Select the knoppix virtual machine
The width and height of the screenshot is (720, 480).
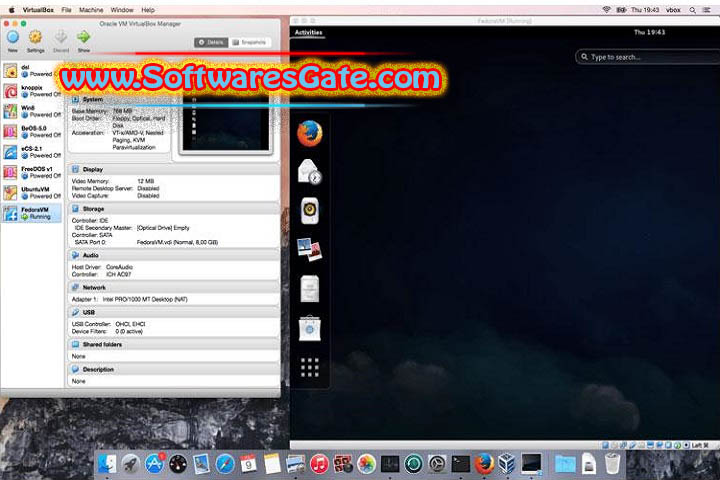pos(32,91)
